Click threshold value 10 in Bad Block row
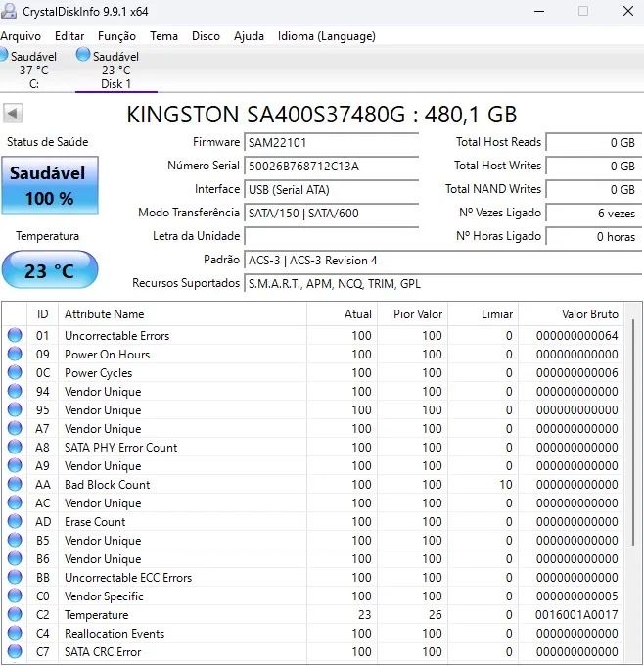Viewport: 644px width, 668px height. (506, 485)
